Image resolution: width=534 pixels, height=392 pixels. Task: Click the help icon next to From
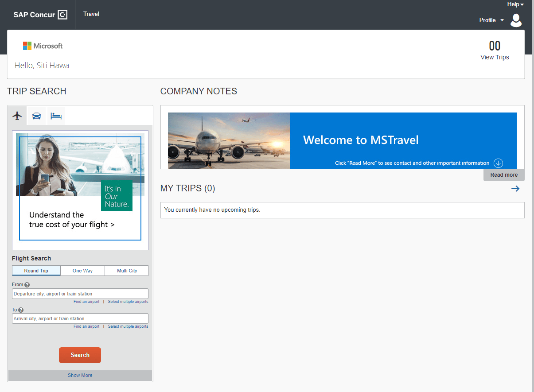click(x=27, y=285)
